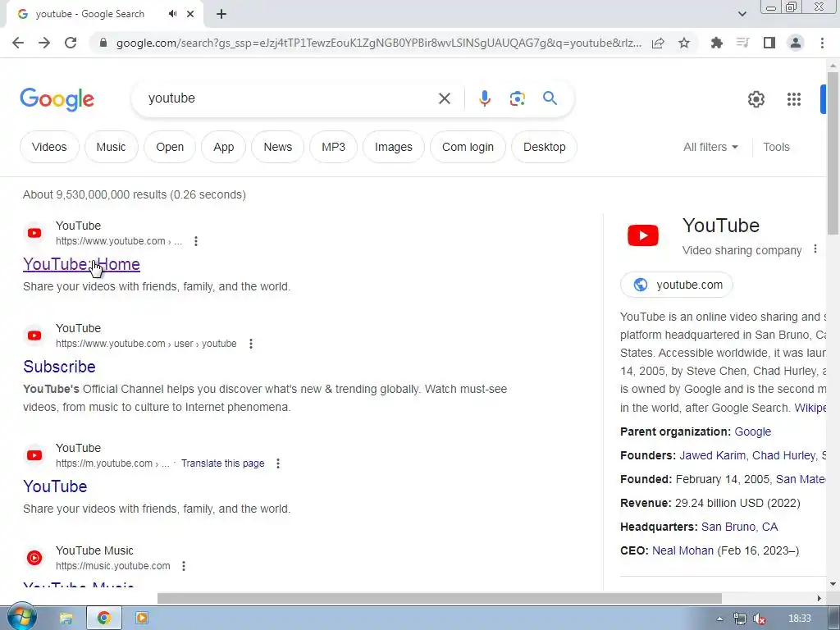The height and width of the screenshot is (630, 840).
Task: Reload the page with the refresh icon
Action: pyautogui.click(x=71, y=43)
